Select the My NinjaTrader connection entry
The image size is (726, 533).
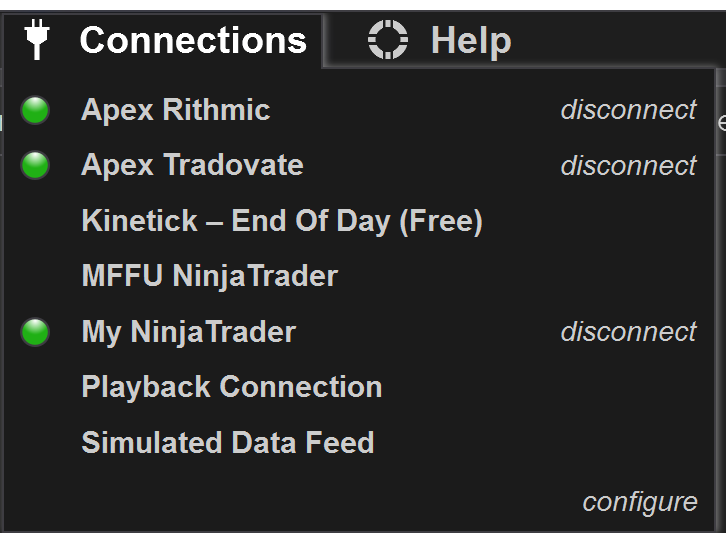pyautogui.click(x=189, y=332)
